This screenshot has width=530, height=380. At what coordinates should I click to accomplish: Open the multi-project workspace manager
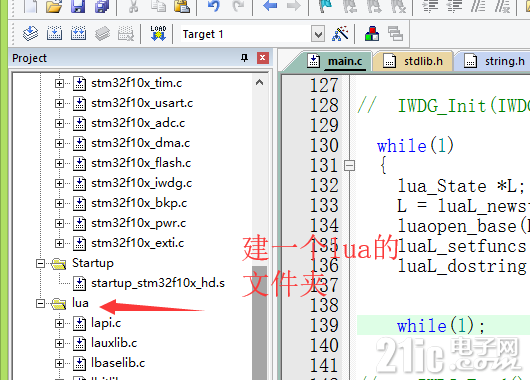click(x=395, y=33)
